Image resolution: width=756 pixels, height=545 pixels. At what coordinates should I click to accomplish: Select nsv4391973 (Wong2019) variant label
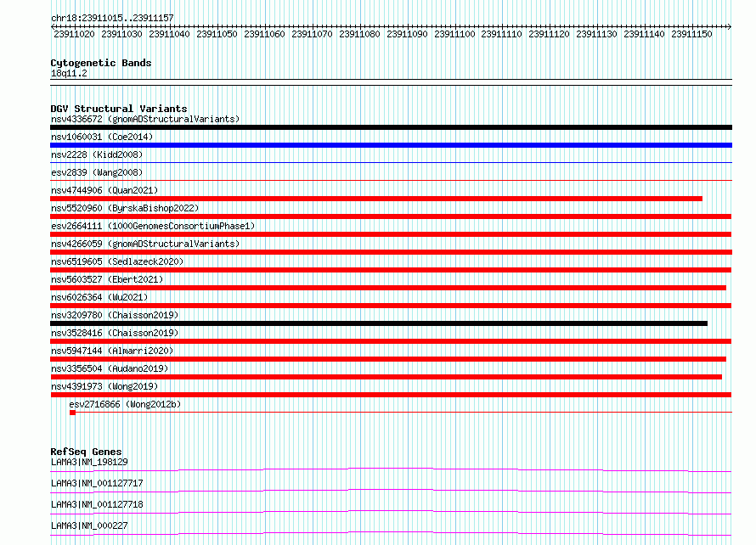(x=104, y=386)
